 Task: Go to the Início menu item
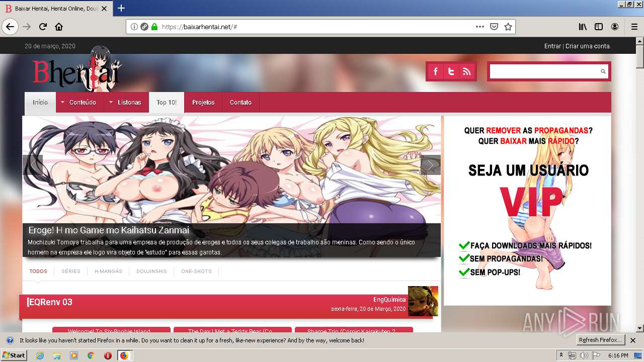(x=40, y=102)
